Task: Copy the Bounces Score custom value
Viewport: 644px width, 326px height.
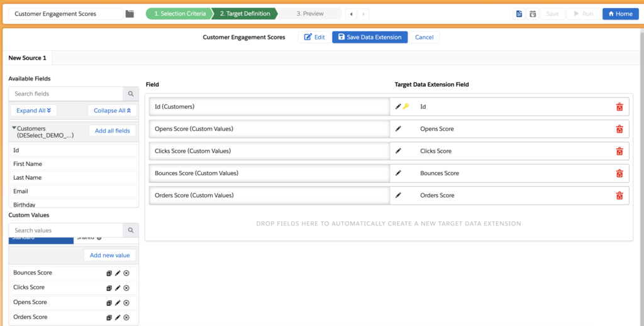Action: click(x=109, y=273)
